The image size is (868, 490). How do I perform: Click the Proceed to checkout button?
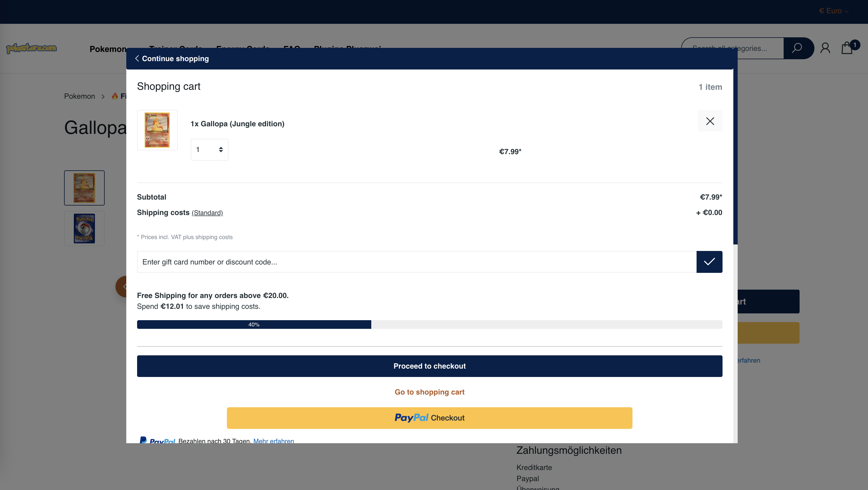(x=429, y=366)
